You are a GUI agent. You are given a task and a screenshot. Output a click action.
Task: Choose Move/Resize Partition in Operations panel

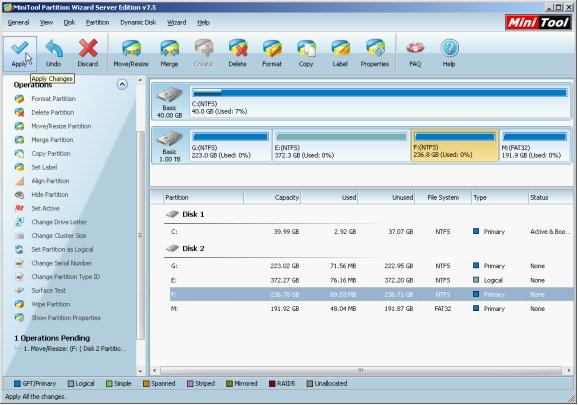(x=61, y=126)
